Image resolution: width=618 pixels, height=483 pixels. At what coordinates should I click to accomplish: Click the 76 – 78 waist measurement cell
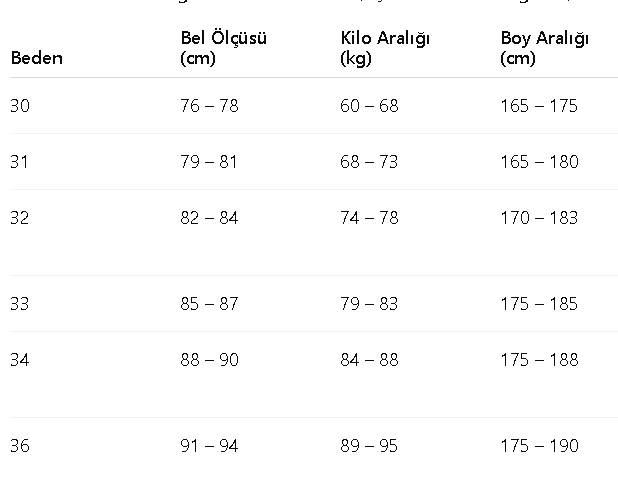[209, 106]
